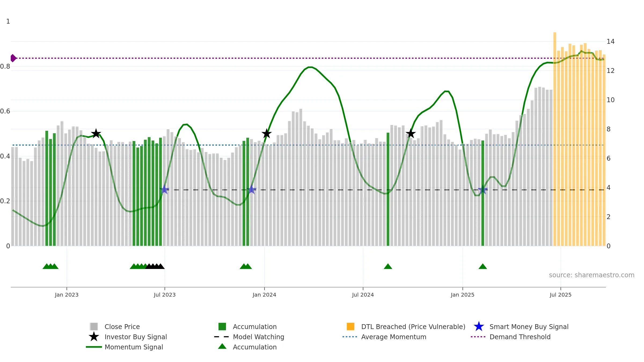The height and width of the screenshot is (362, 644).
Task: Click the green Accumulation square legend swatch
Action: click(x=222, y=326)
